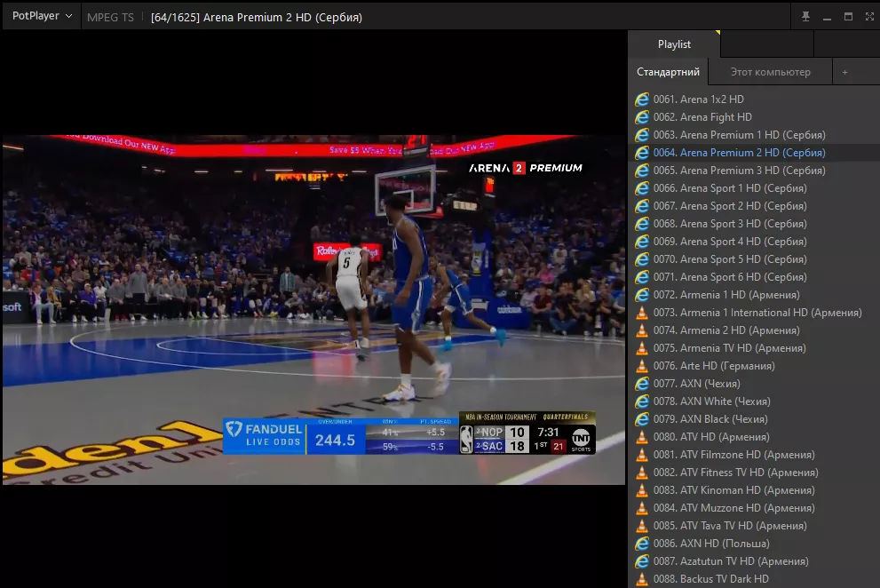This screenshot has width=880, height=588.
Task: Select entry 0064. Arena Premium 2 HD (Сербия)
Action: coord(754,153)
